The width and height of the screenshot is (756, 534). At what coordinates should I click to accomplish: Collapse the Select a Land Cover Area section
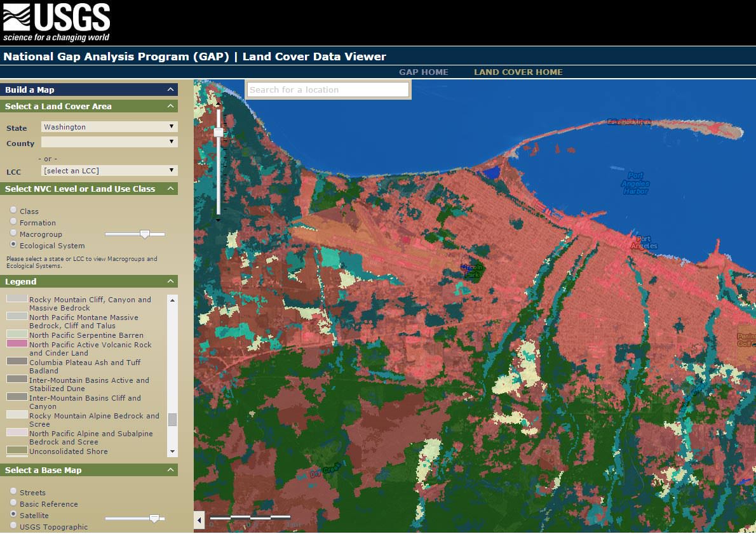coord(170,107)
